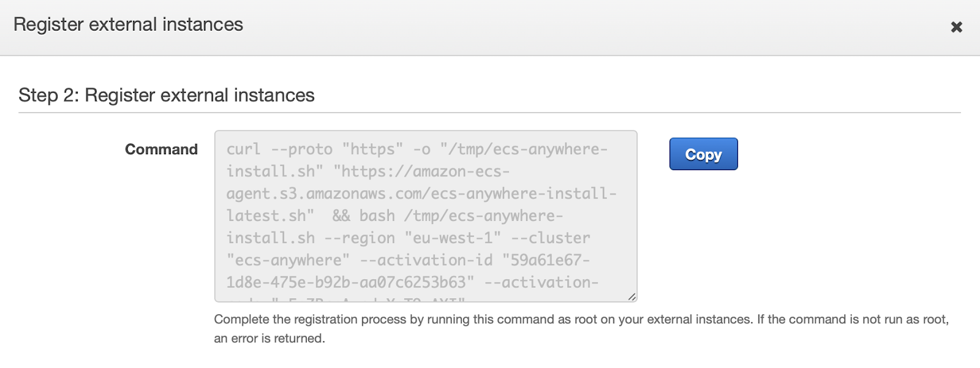Grab the command box resize handle

(631, 296)
